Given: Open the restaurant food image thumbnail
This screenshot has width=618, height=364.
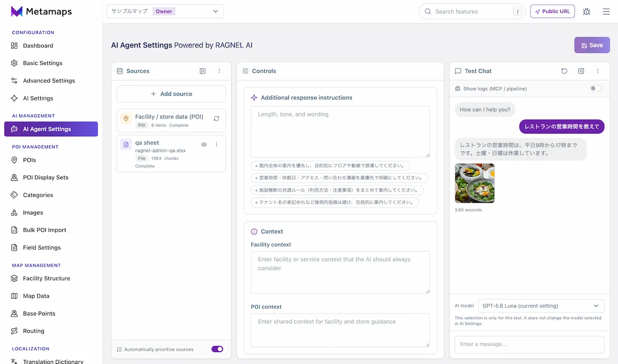Looking at the screenshot, I should tap(475, 183).
